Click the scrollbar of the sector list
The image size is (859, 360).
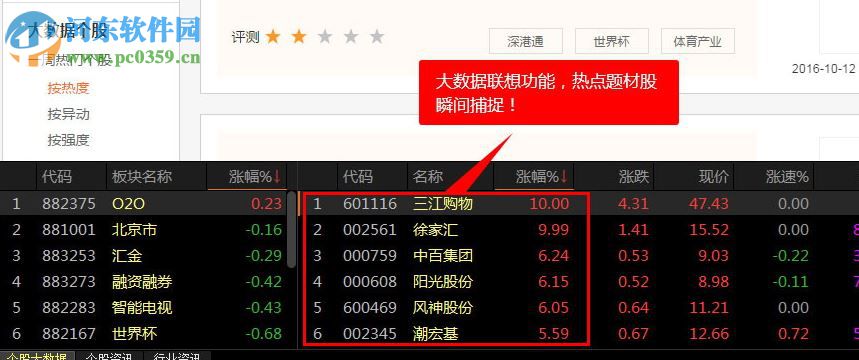(291, 230)
